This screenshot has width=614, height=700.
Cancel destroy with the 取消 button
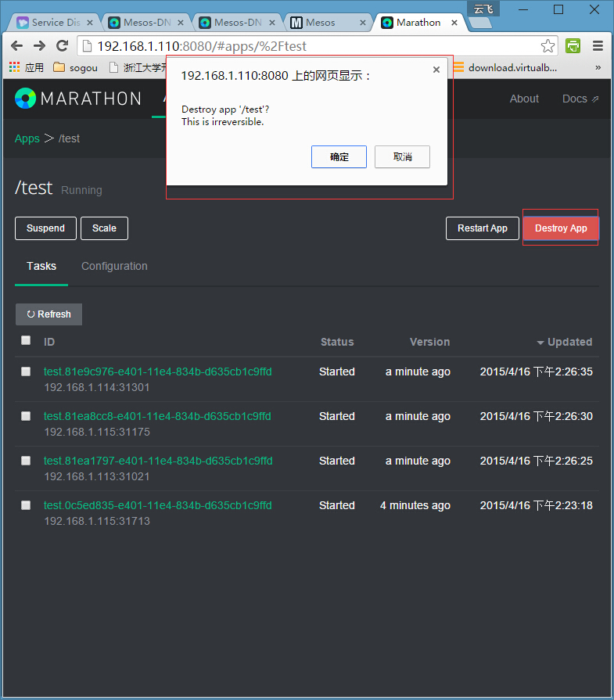(402, 156)
